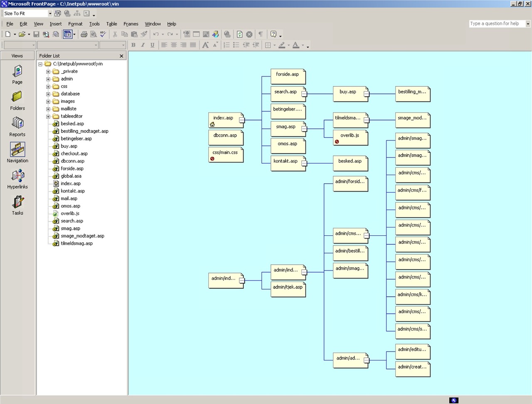The width and height of the screenshot is (532, 404).
Task: Open the Size To Fit zoom dropdown
Action: (x=50, y=14)
